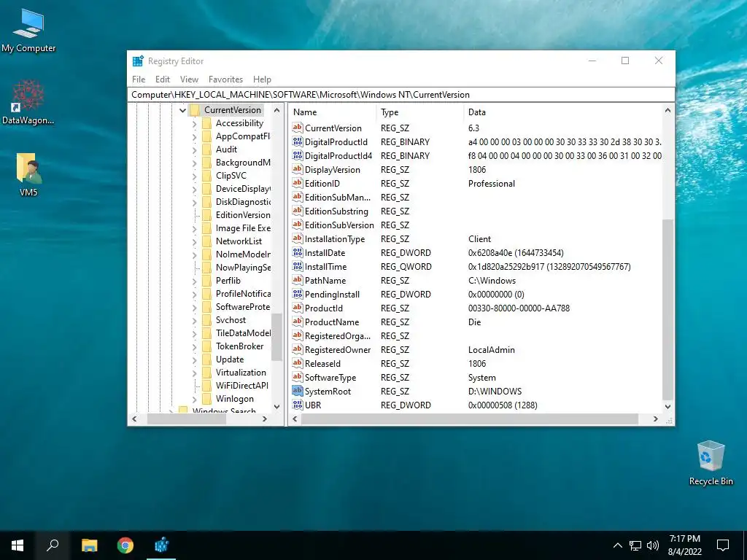Select the RegisteredOwner value icon
The image size is (747, 560).
[x=298, y=349]
